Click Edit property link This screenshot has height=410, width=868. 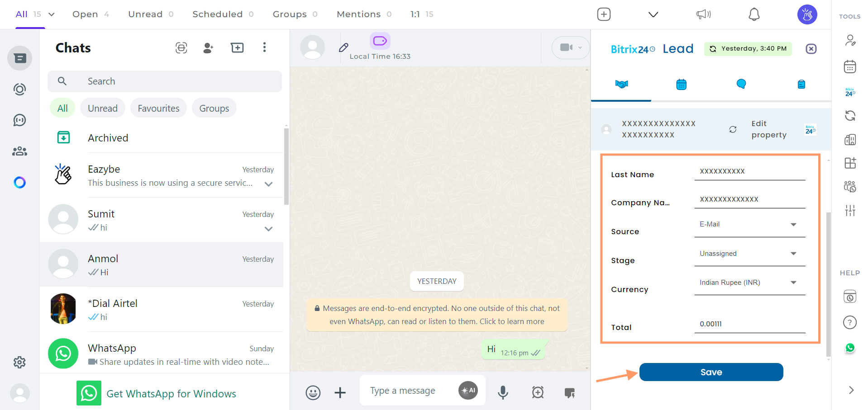pos(769,129)
